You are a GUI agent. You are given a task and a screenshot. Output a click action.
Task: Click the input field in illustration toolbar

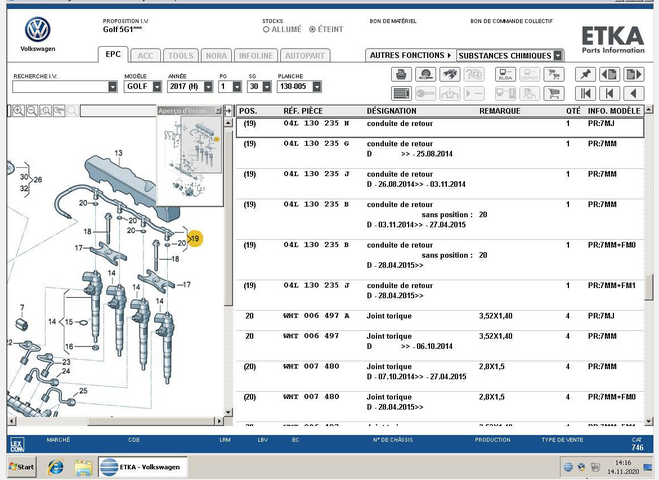click(118, 111)
